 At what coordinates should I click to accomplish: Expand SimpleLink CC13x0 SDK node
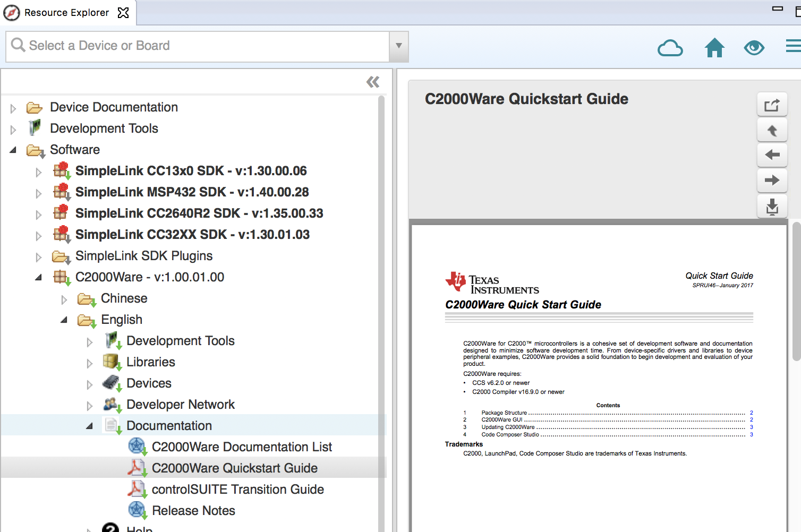(x=38, y=172)
